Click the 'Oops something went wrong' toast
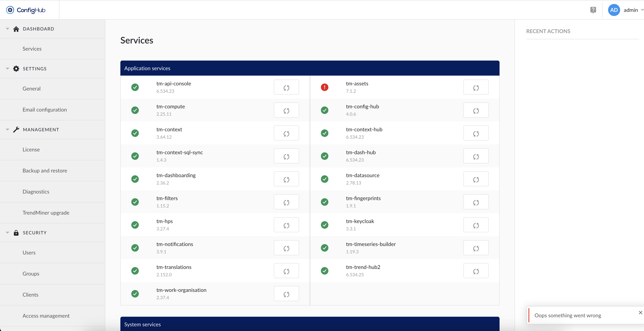The height and width of the screenshot is (331, 644). click(585, 315)
